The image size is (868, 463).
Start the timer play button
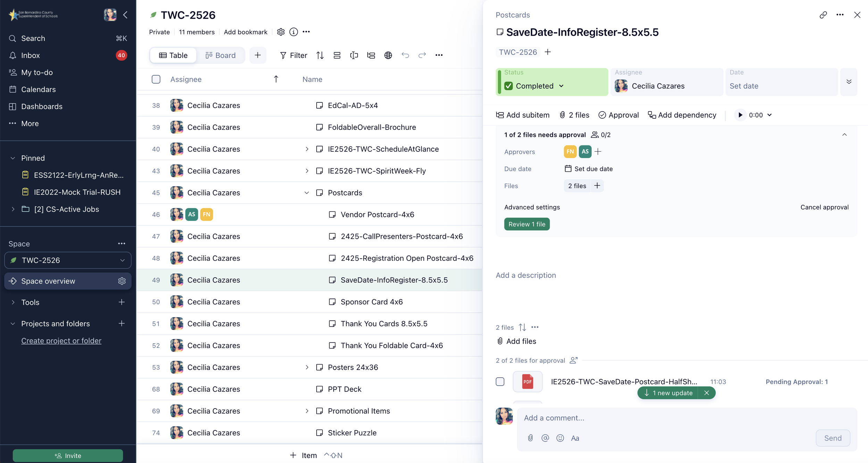tap(740, 115)
